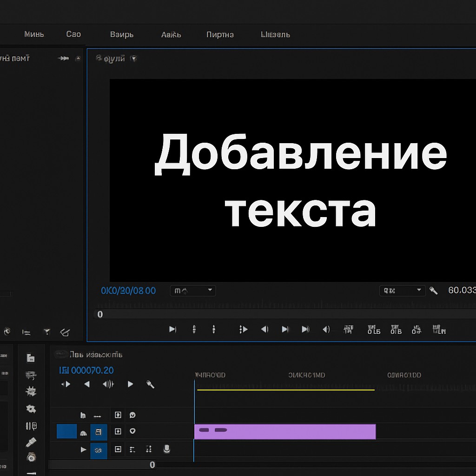Click the pencil edit icon in left panel
The width and height of the screenshot is (476, 476).
click(65, 332)
